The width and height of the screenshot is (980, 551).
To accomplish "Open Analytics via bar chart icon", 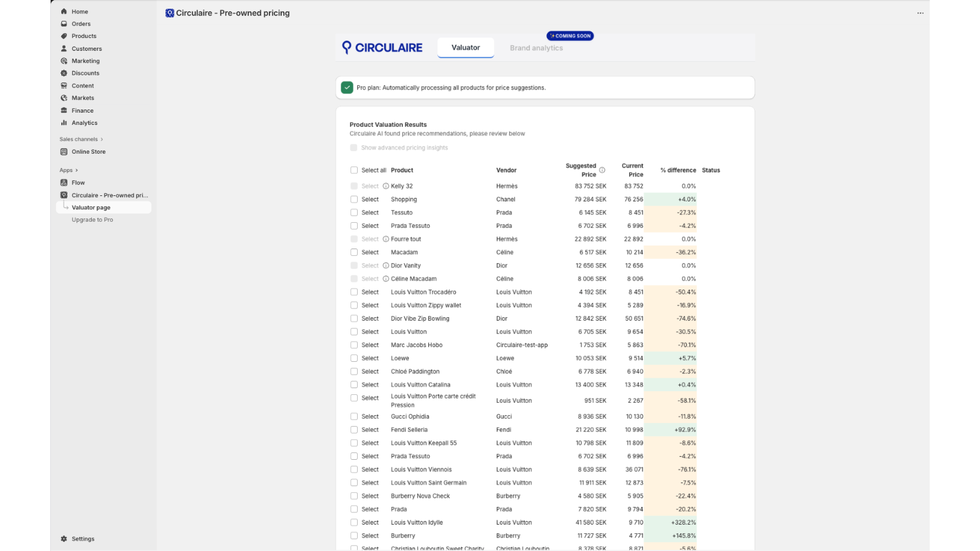I will pyautogui.click(x=64, y=123).
